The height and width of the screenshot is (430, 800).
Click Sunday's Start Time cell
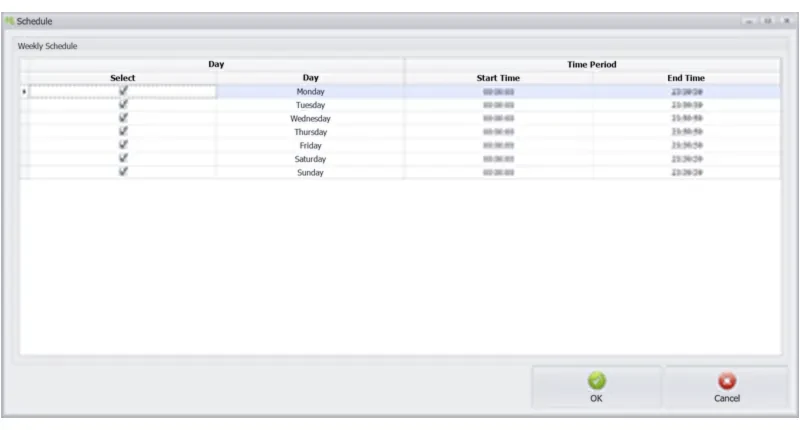498,172
